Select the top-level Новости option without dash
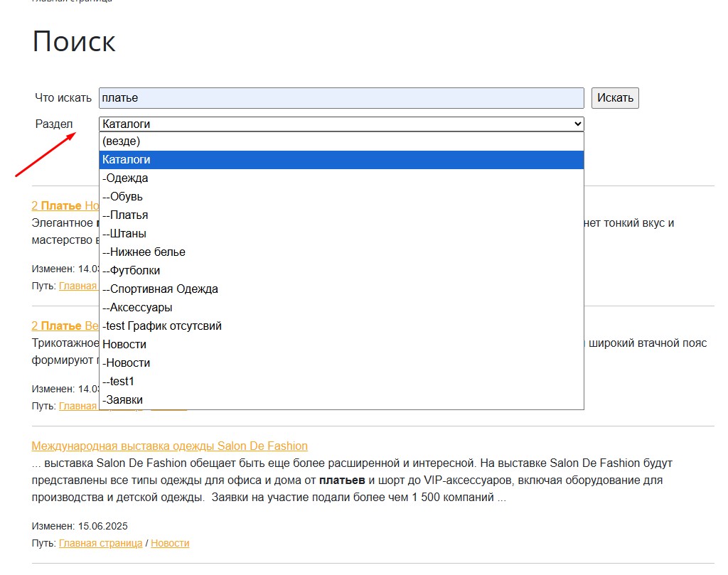Viewport: 728px width, 575px height. click(x=124, y=345)
